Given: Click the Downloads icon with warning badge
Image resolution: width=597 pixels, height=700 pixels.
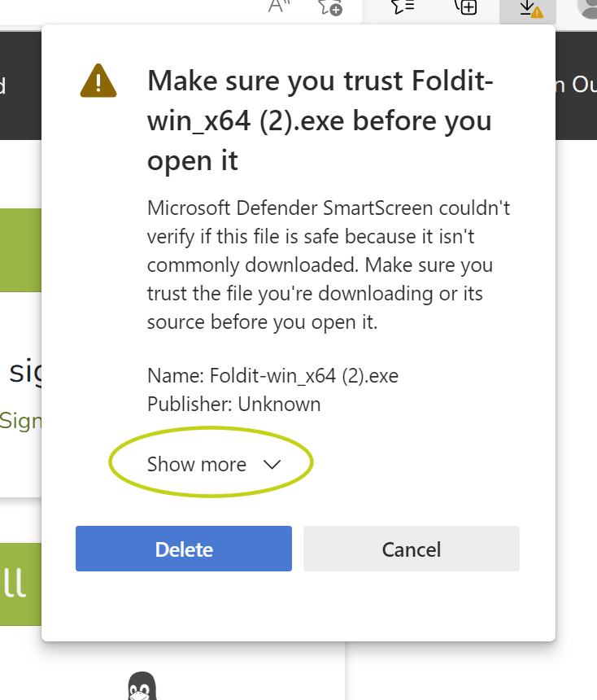Looking at the screenshot, I should point(528,8).
